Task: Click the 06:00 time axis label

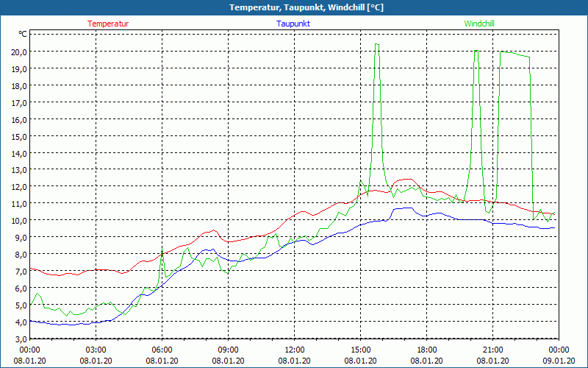Action: click(162, 350)
